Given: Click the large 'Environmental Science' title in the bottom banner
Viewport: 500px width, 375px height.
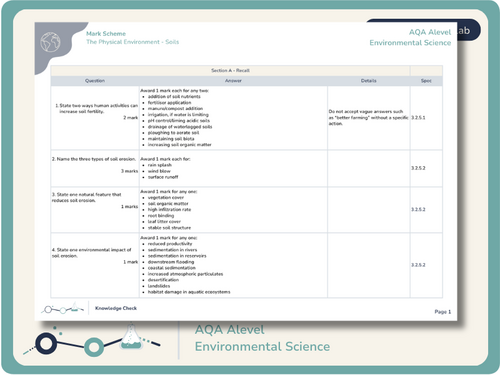Looking at the screenshot, I should point(262,346).
